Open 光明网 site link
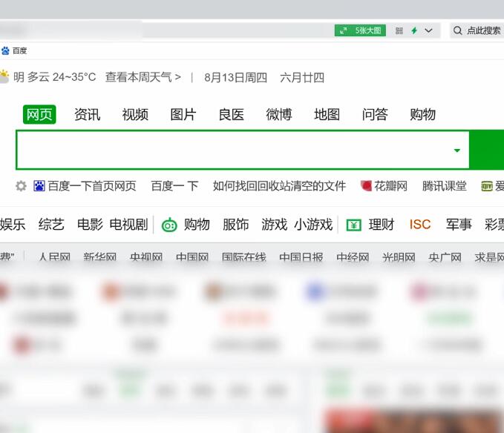This screenshot has width=504, height=433. point(399,257)
